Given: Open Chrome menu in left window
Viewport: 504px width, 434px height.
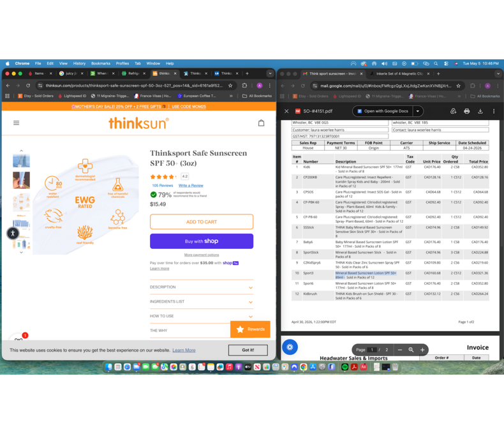Looking at the screenshot, I should click(x=270, y=86).
